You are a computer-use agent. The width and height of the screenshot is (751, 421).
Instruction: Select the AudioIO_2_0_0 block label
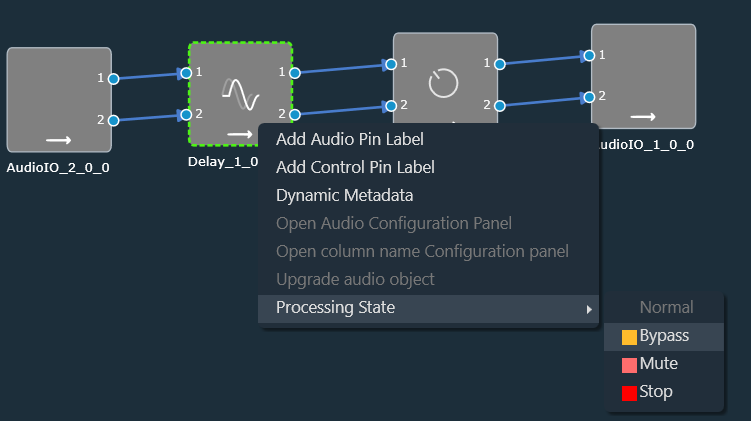58,168
